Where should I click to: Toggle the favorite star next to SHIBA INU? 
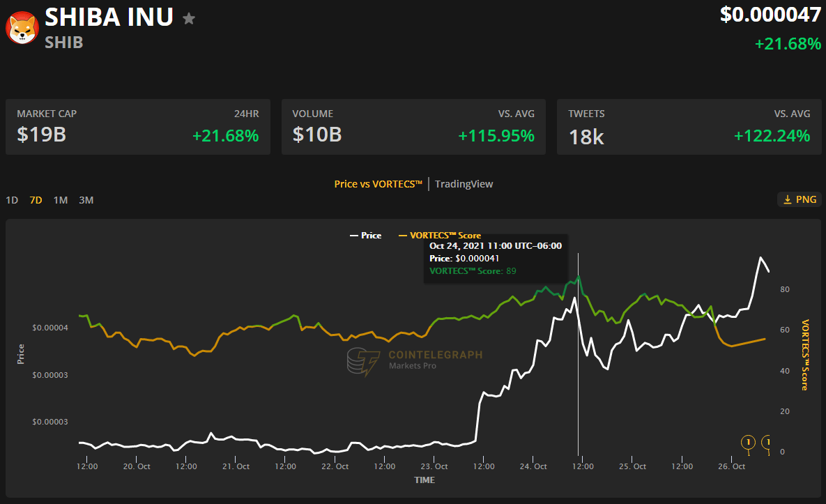pyautogui.click(x=188, y=20)
